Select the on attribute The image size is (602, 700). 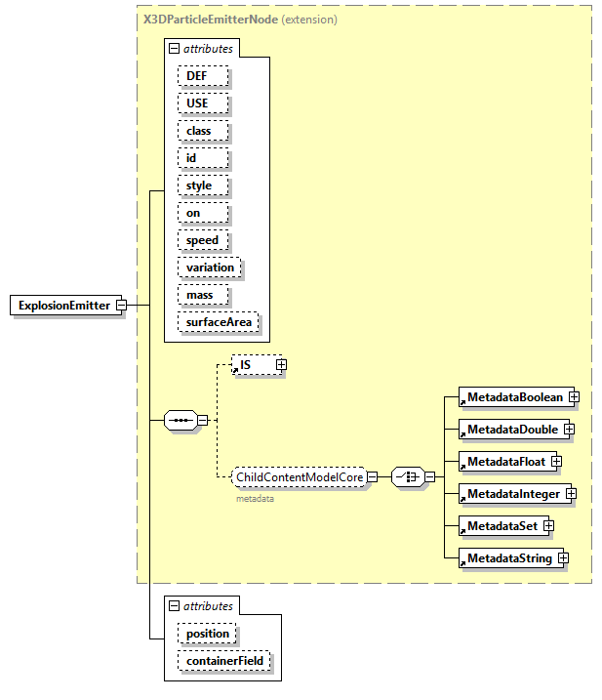pos(203,213)
